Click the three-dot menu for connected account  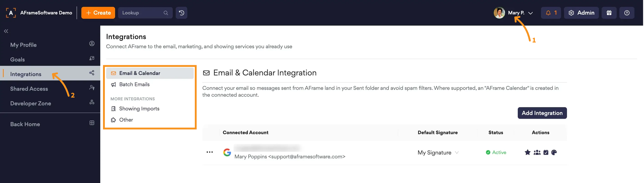pos(209,152)
